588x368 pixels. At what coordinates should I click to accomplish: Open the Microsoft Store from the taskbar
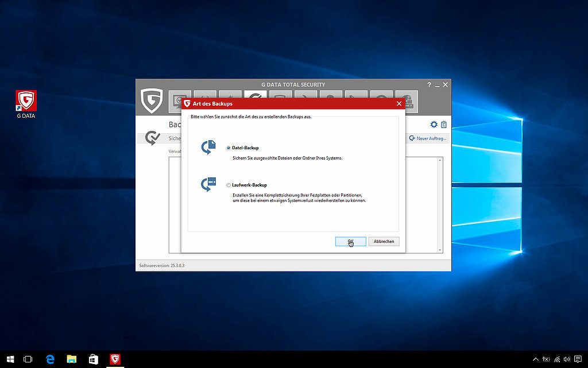point(92,359)
